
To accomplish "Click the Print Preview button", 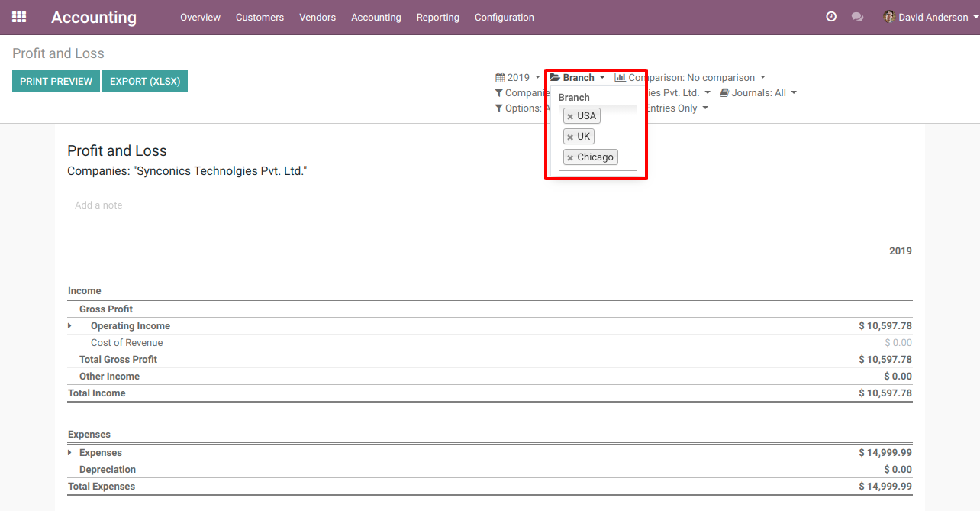I will (x=56, y=82).
